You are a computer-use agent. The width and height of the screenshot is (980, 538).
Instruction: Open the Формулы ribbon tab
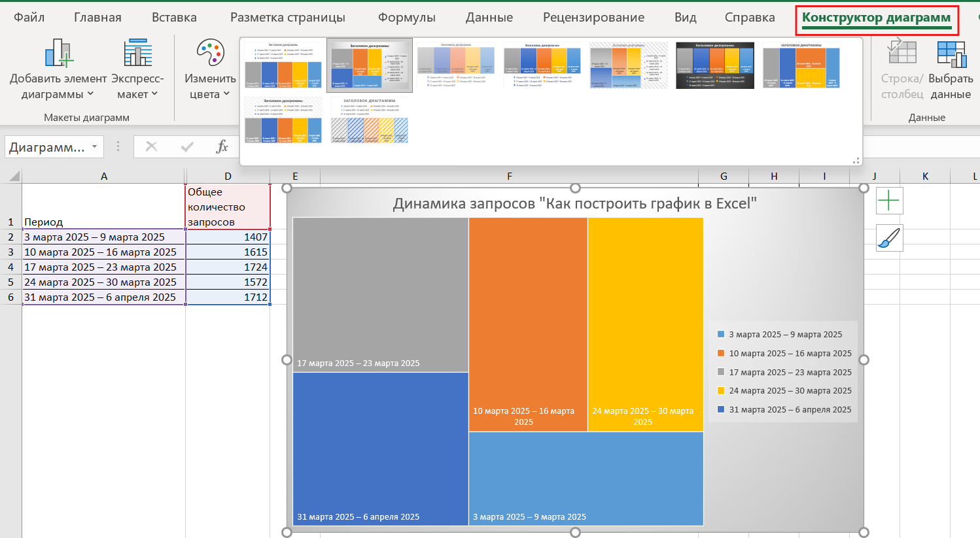406,18
